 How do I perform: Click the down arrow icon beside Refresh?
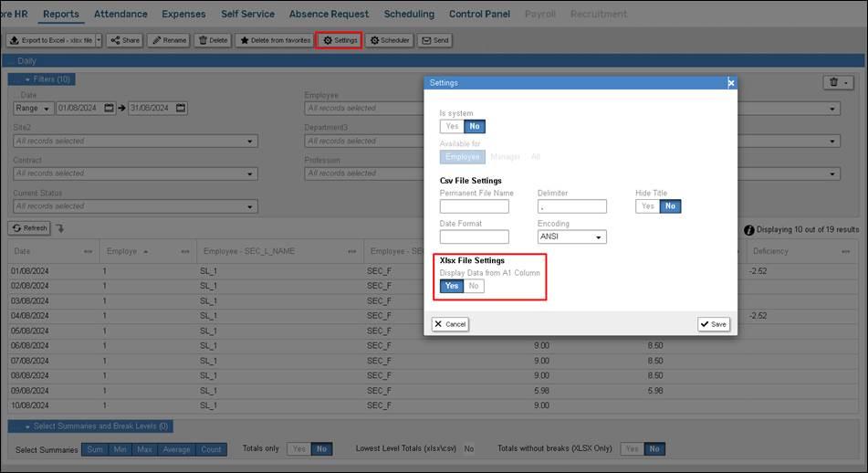pyautogui.click(x=60, y=228)
